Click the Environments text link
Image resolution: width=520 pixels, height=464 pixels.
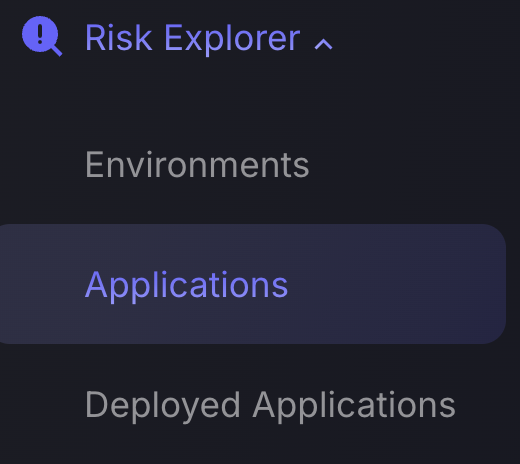197,165
